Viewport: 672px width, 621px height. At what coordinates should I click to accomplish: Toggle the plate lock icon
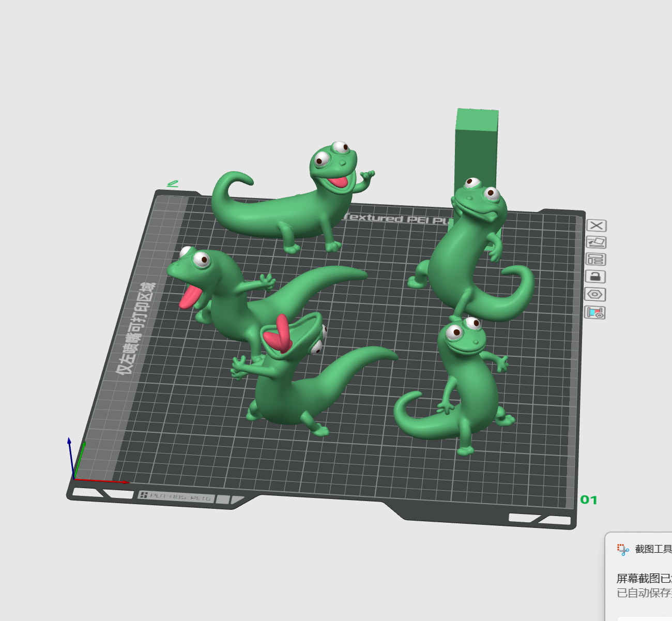point(595,277)
